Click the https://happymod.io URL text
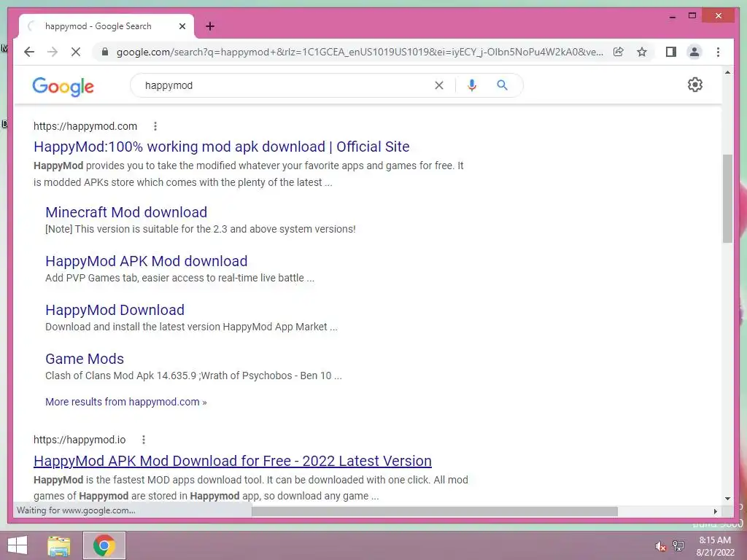This screenshot has height=560, width=747. [80, 440]
